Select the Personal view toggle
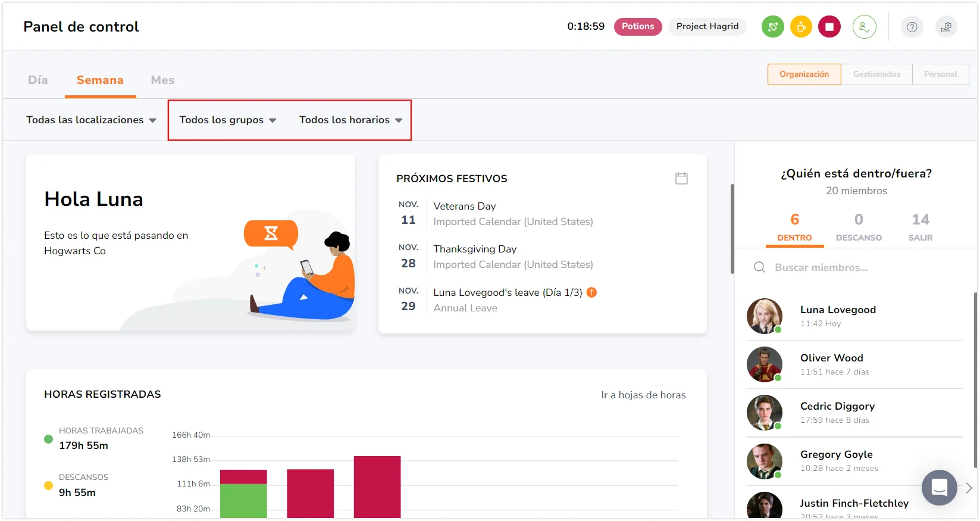980x521 pixels. tap(940, 74)
